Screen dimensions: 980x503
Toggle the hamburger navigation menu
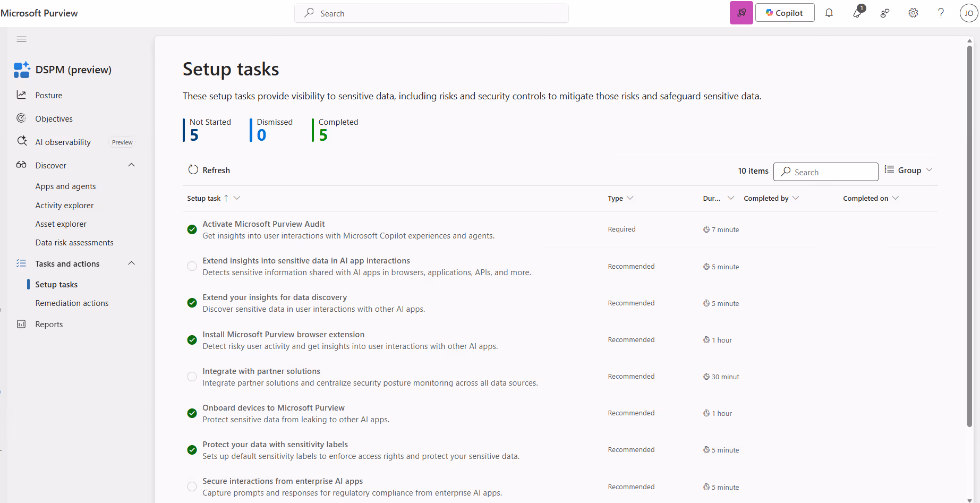point(22,39)
